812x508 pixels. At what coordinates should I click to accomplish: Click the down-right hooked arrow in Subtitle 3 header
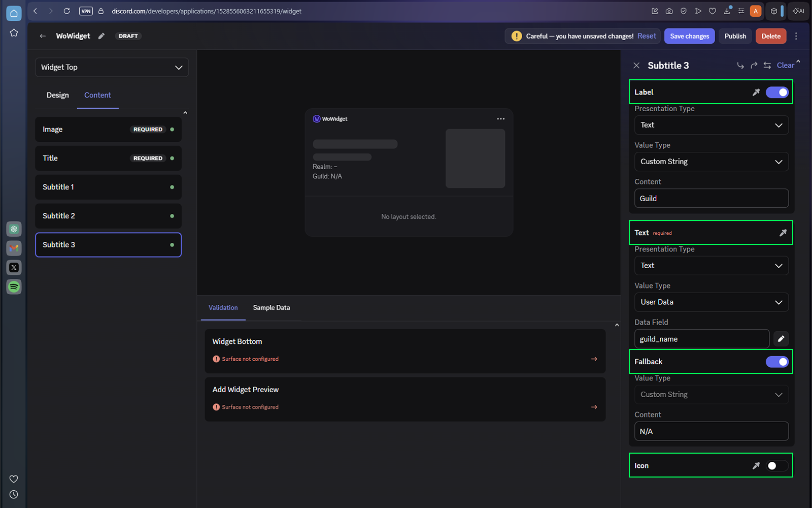click(x=740, y=66)
